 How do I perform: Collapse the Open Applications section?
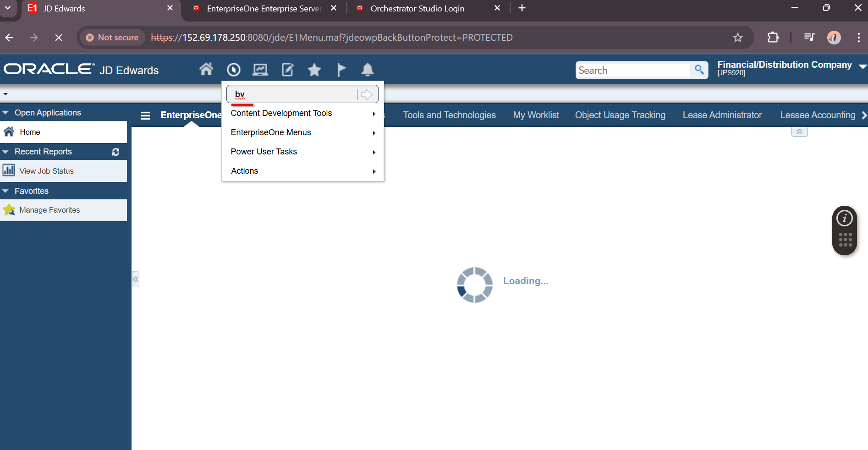pyautogui.click(x=6, y=113)
